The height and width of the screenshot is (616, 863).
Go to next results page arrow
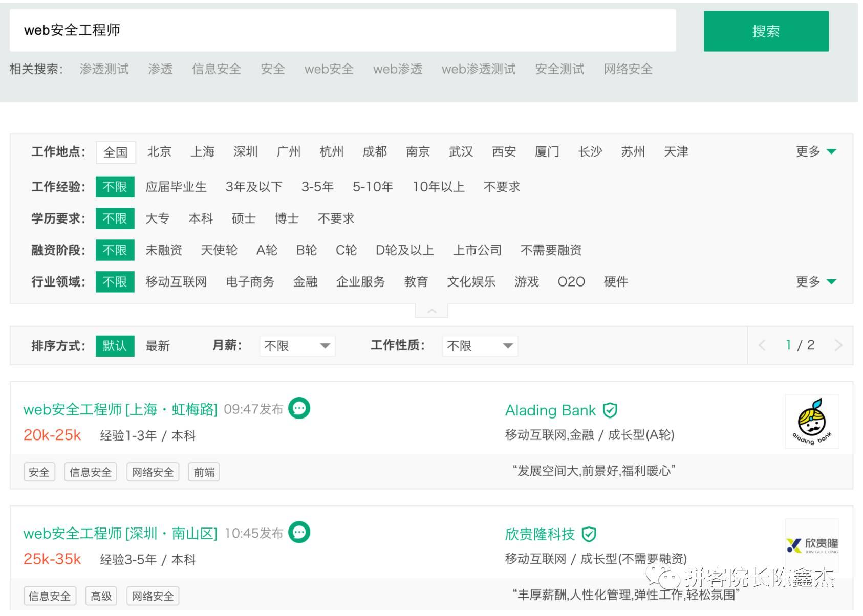(838, 345)
